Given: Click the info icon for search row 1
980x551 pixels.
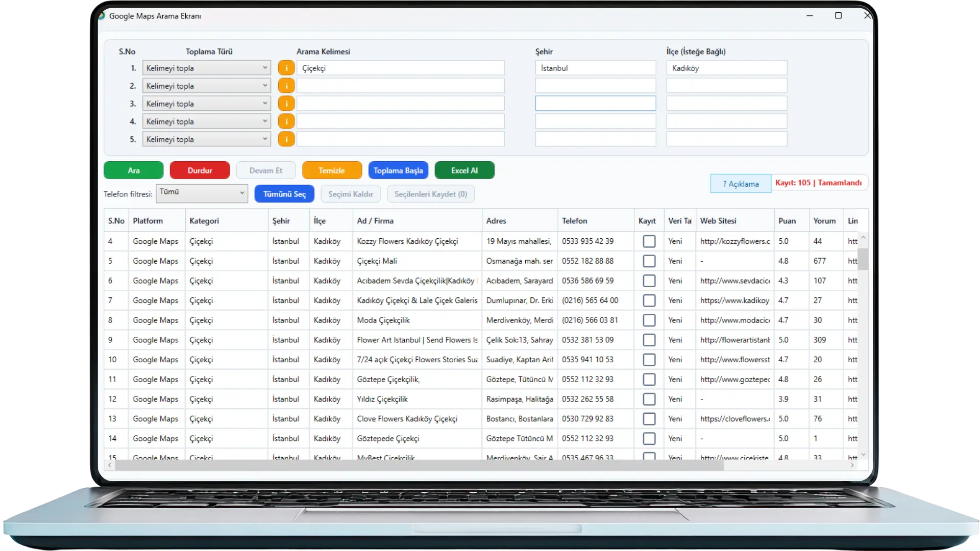Looking at the screenshot, I should pos(286,68).
